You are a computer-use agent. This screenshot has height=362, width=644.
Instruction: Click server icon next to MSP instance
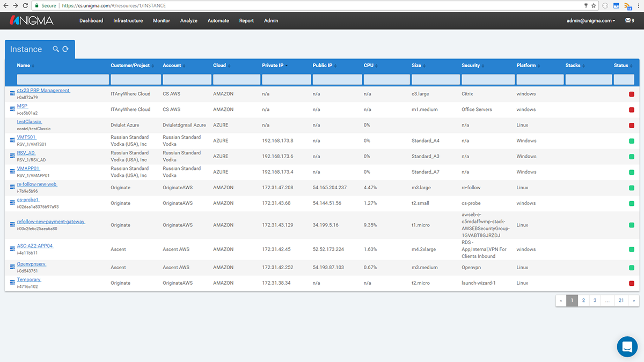click(x=13, y=109)
